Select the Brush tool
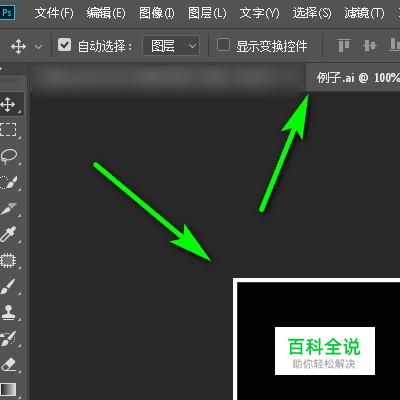400x400 pixels. coord(8,286)
